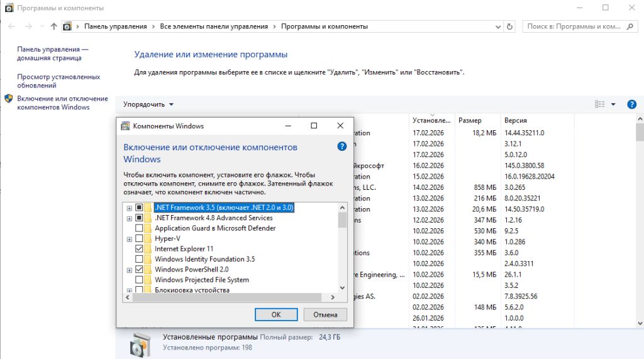The image size is (644, 359).
Task: Enable Application Guard в Microsoft Defender checkbox
Action: (x=139, y=228)
